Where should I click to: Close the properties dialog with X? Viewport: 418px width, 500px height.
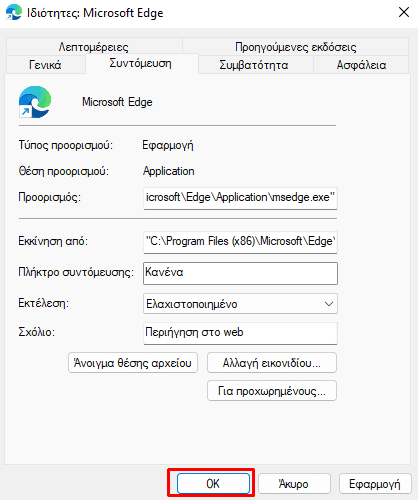(x=404, y=12)
